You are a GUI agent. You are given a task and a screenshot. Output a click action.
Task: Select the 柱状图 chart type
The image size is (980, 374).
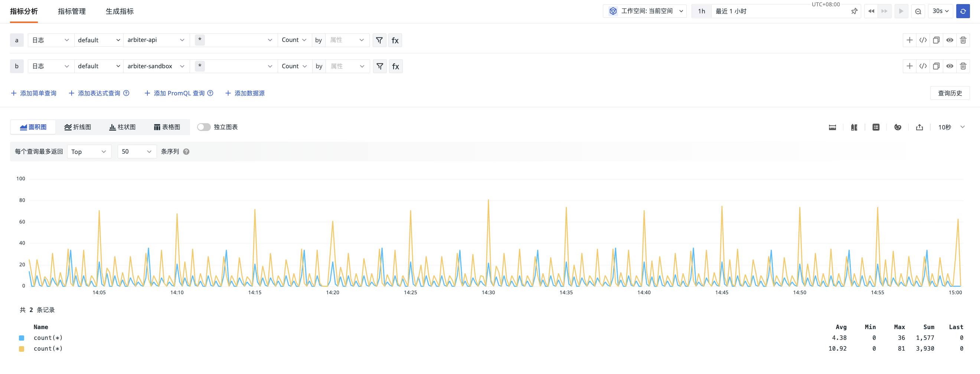click(x=122, y=127)
